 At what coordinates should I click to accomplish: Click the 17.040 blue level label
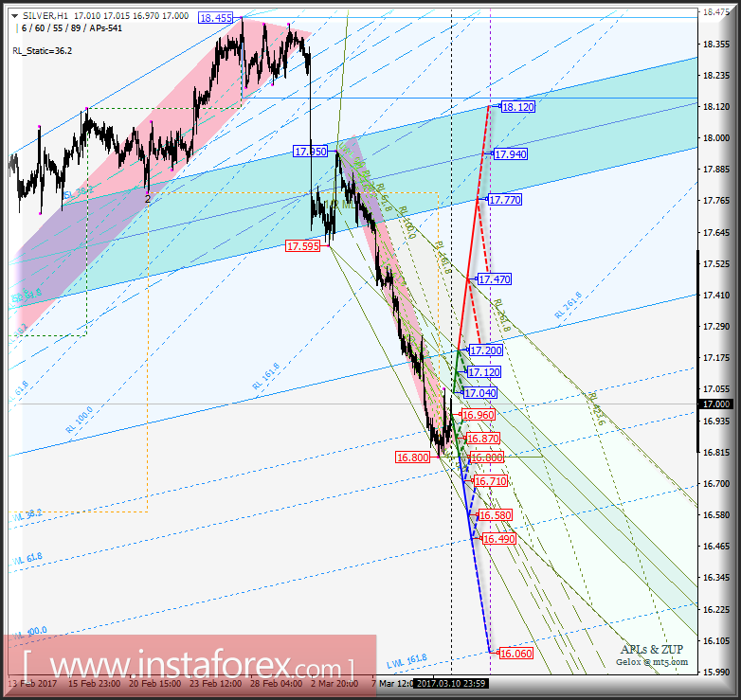pos(480,393)
